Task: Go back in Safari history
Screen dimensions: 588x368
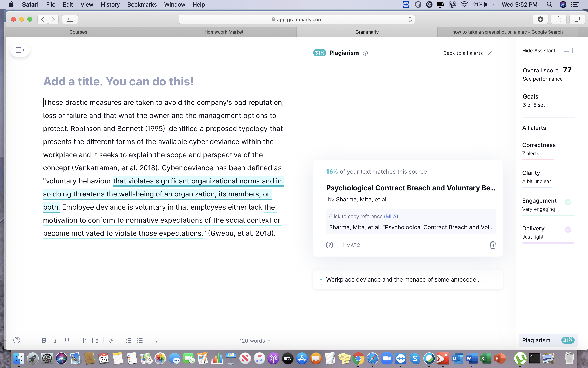Action: (43, 19)
